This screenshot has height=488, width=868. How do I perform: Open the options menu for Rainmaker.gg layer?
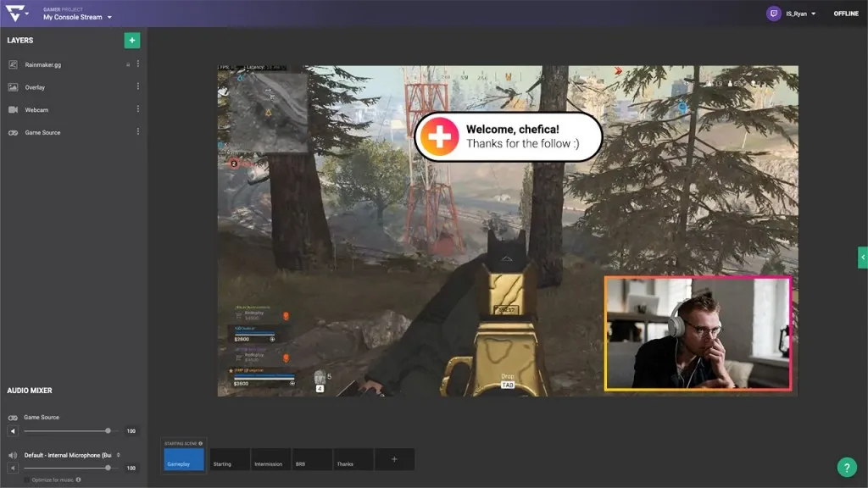tap(138, 64)
